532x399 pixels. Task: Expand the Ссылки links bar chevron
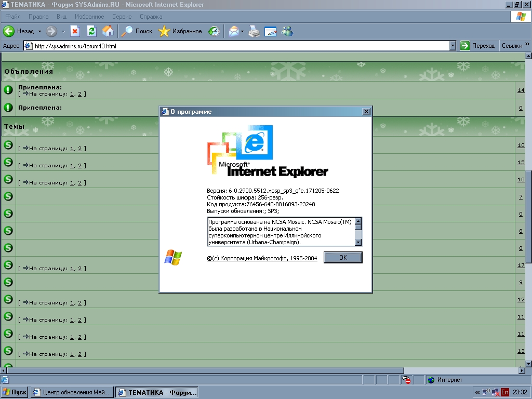point(527,44)
